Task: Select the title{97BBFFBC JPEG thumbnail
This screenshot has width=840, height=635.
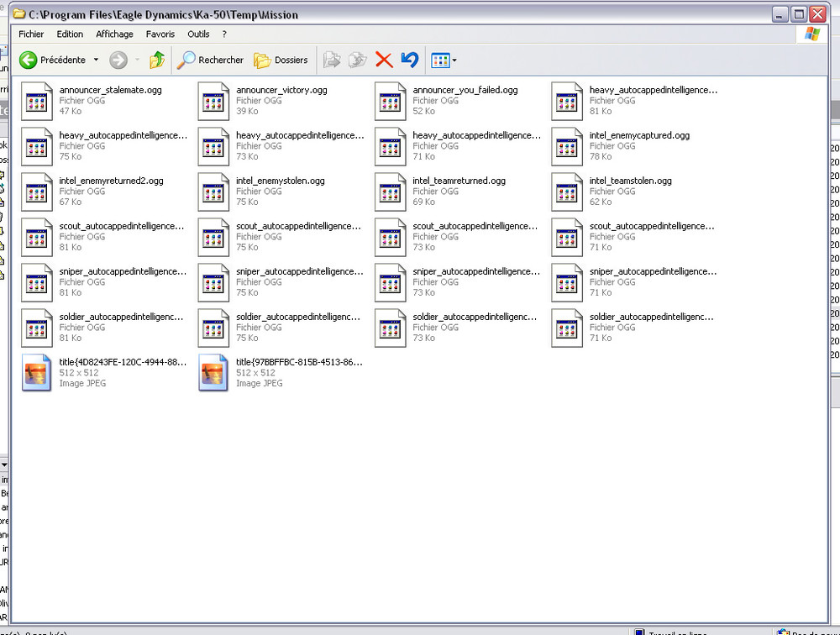Action: click(213, 373)
